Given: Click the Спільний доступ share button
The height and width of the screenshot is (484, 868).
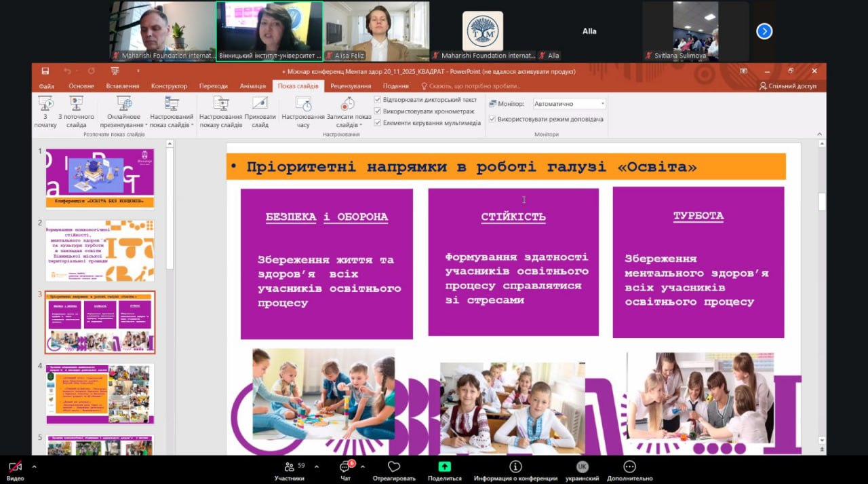Looking at the screenshot, I should [788, 86].
